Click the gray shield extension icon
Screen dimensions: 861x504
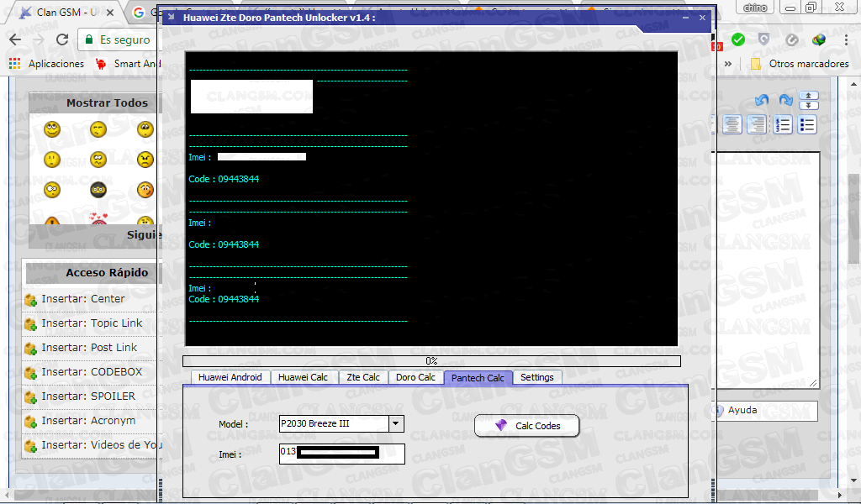763,39
